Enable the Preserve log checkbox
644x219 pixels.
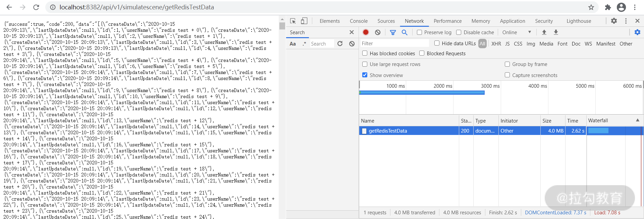pyautogui.click(x=419, y=32)
